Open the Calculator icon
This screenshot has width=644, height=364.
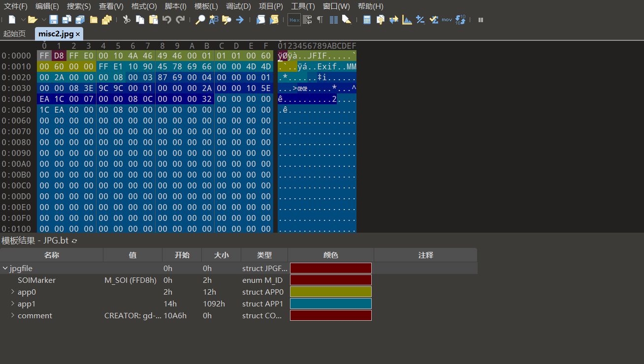click(367, 20)
